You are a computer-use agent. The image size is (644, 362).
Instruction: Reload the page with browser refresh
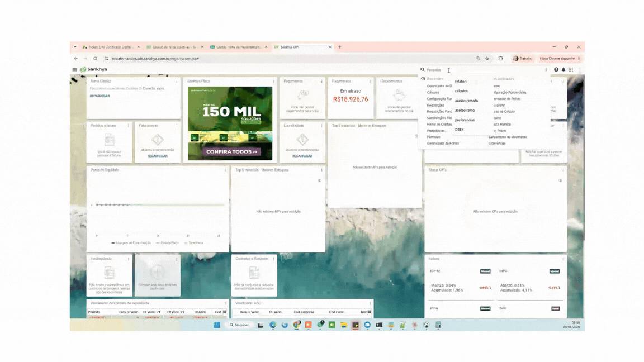tap(95, 58)
